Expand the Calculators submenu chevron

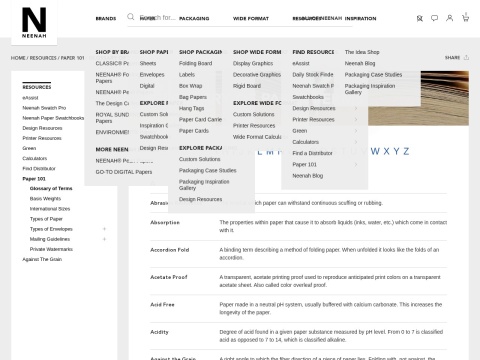click(x=356, y=142)
